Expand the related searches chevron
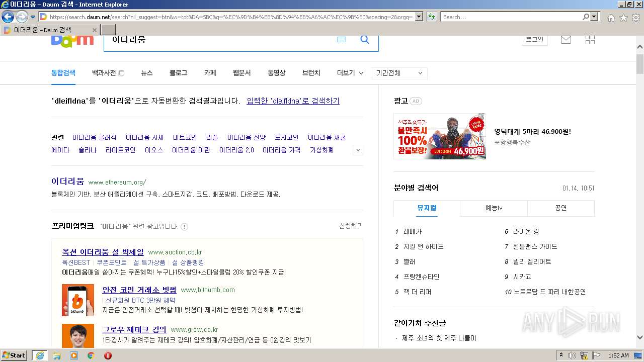This screenshot has height=362, width=644. [x=358, y=150]
